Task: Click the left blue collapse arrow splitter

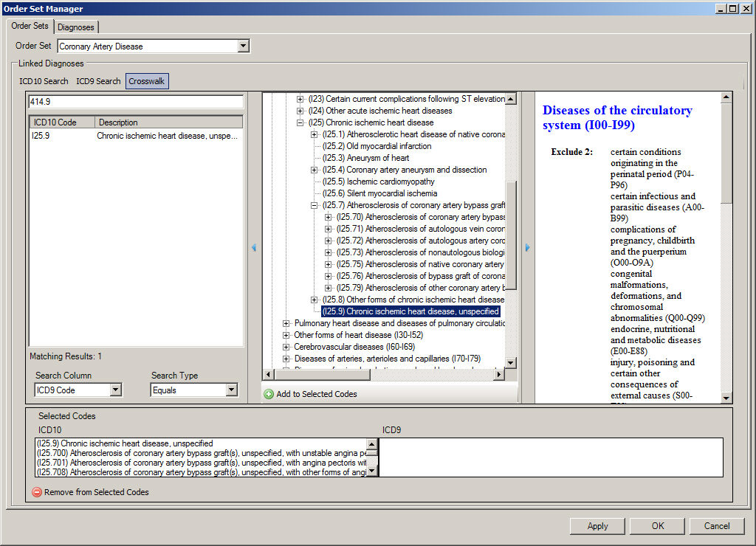Action: pyautogui.click(x=254, y=248)
